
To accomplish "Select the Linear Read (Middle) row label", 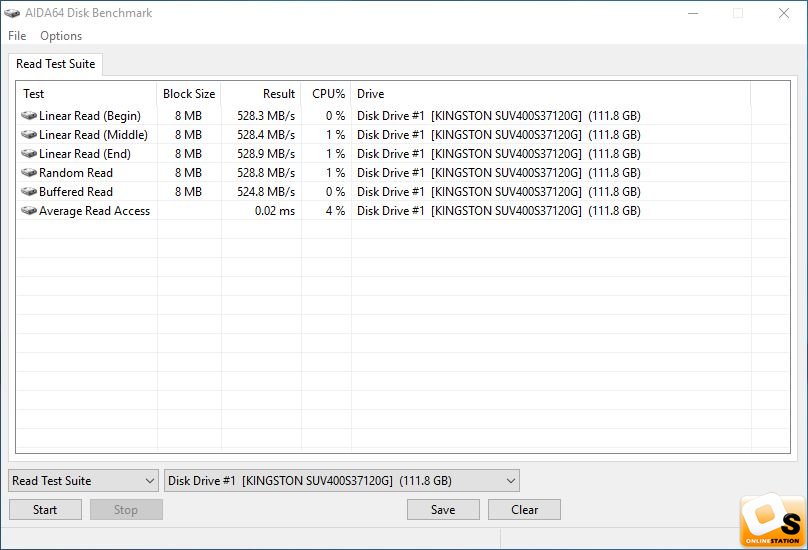I will (x=93, y=135).
